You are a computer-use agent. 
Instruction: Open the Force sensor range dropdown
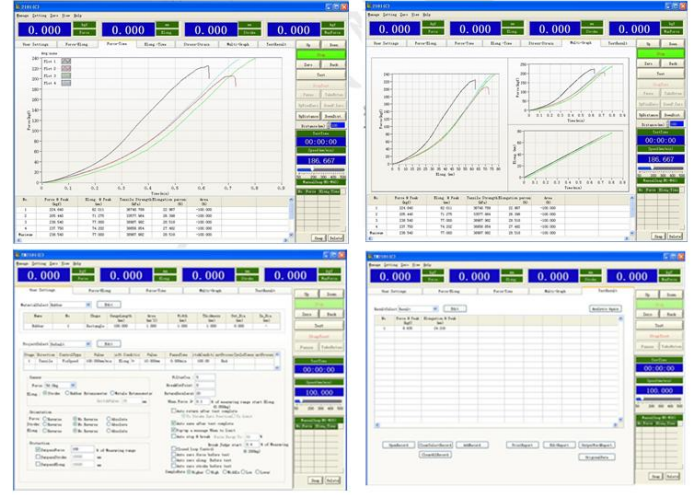click(72, 384)
